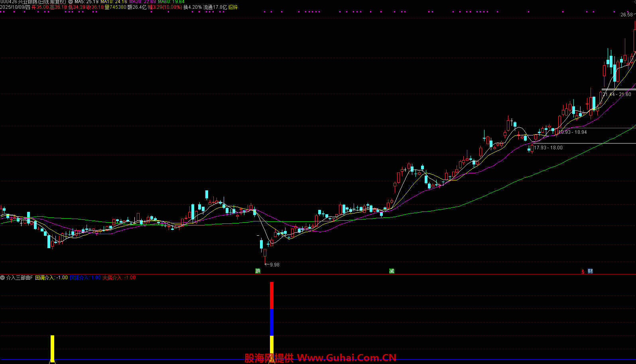Viewport: 636px width, 364px height.
Task: Open main chart indicator dropdown beside MA5
Action: coord(71,2)
